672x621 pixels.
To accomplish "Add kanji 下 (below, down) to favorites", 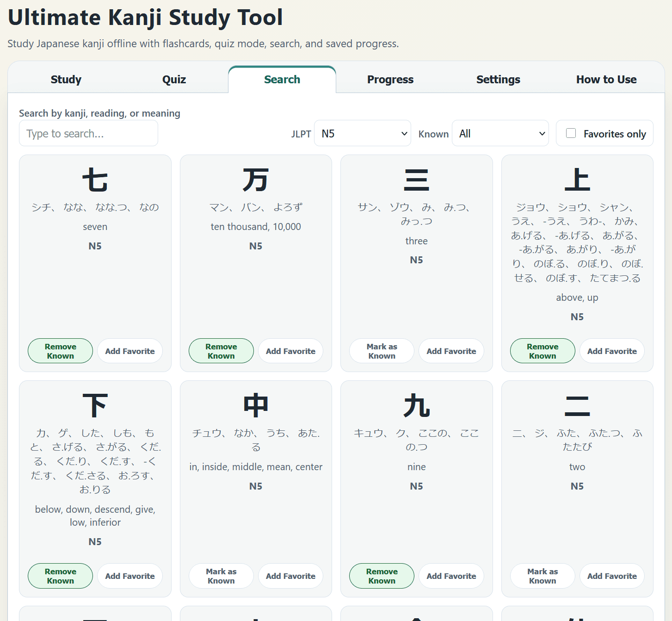I will pyautogui.click(x=130, y=576).
